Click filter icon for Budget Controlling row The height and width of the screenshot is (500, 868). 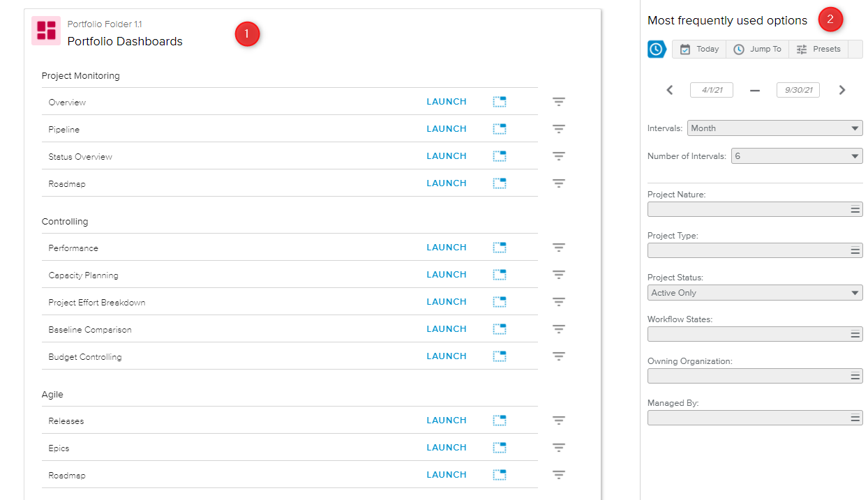tap(558, 356)
